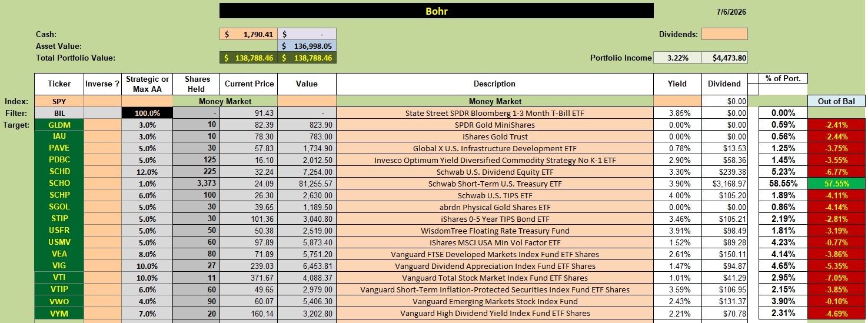Select the VTIP ticker cell
The width and height of the screenshot is (868, 323).
tap(59, 289)
